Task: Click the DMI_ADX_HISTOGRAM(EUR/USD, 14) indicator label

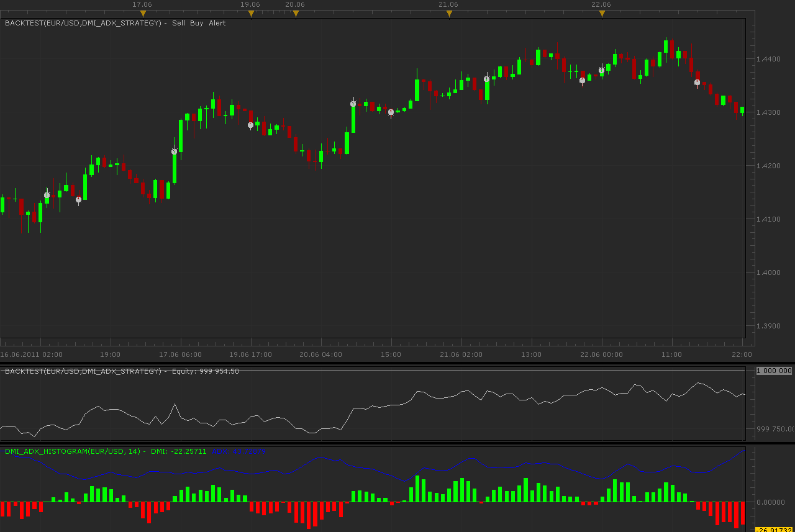Action: click(x=73, y=451)
